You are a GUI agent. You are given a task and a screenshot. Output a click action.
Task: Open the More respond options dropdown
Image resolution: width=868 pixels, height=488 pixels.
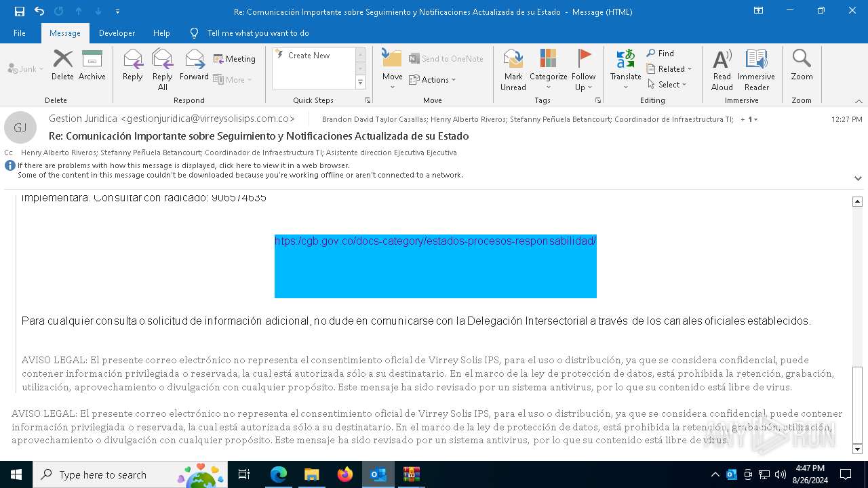pyautogui.click(x=233, y=79)
